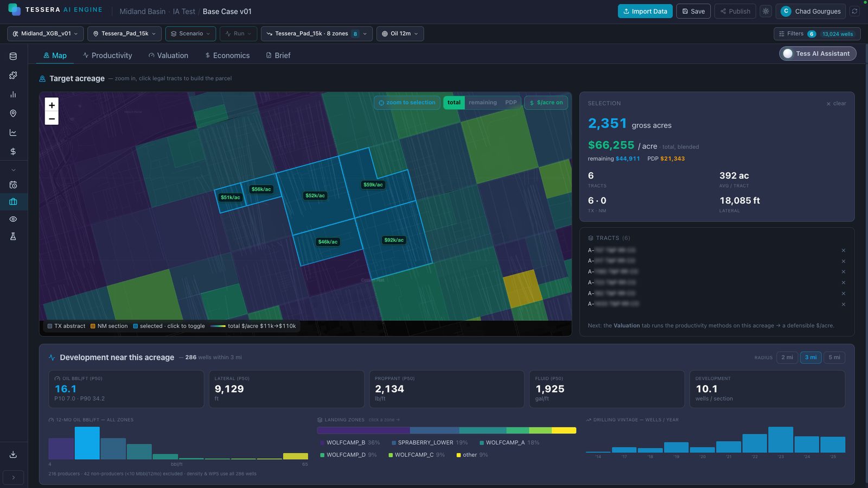This screenshot has height=488, width=868.
Task: Open the Run dropdown
Action: (238, 34)
